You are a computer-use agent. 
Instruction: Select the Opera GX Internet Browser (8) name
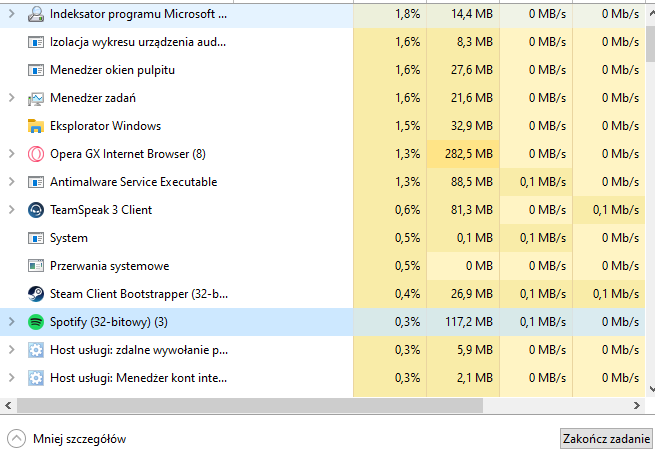pos(128,154)
